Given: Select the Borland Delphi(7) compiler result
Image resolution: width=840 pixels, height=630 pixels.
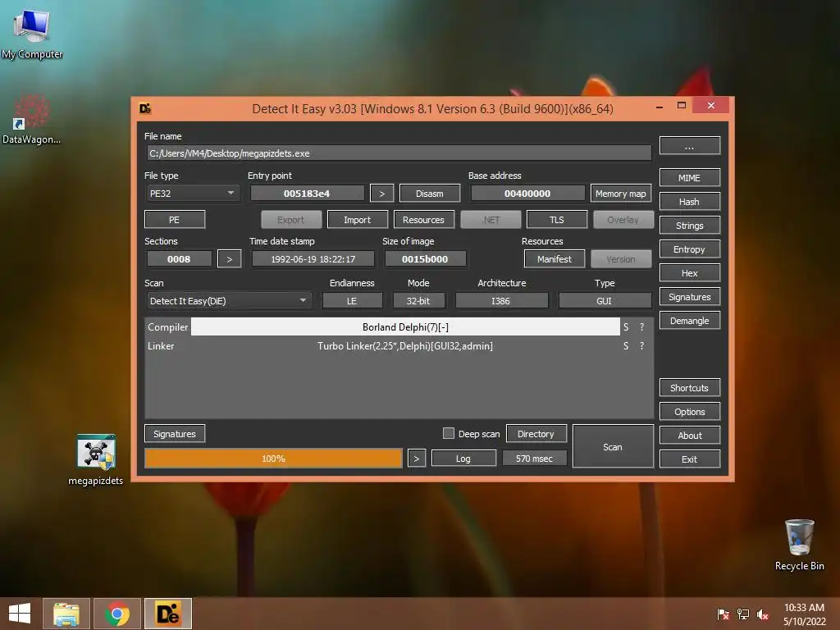Looking at the screenshot, I should click(405, 326).
